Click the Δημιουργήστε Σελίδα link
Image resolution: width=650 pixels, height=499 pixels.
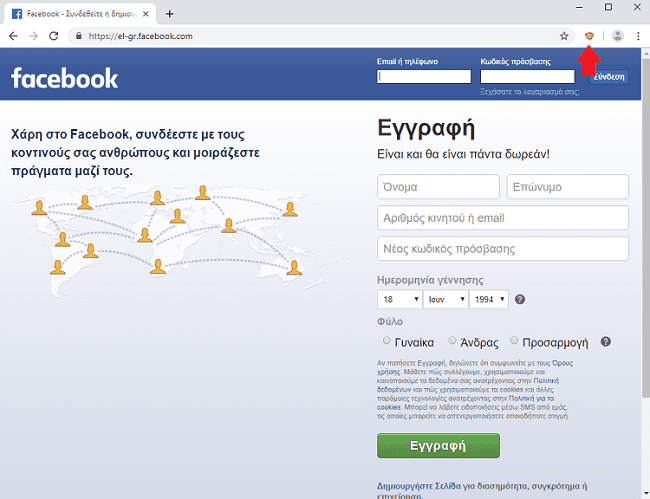419,486
